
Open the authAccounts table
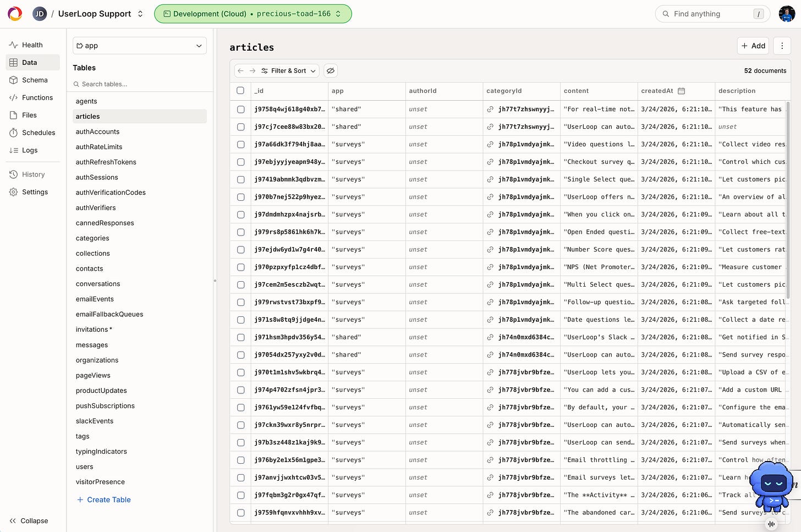tap(140, 131)
